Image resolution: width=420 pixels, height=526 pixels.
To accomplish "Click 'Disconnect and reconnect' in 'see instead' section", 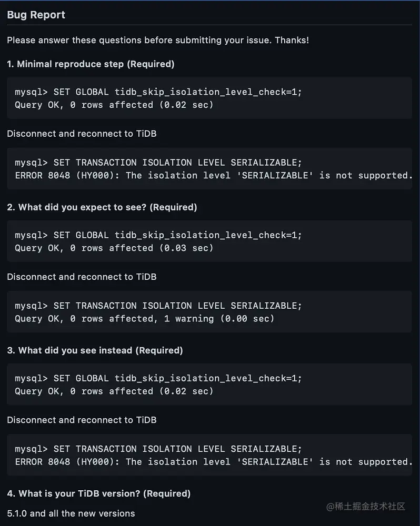I will coord(82,420).
